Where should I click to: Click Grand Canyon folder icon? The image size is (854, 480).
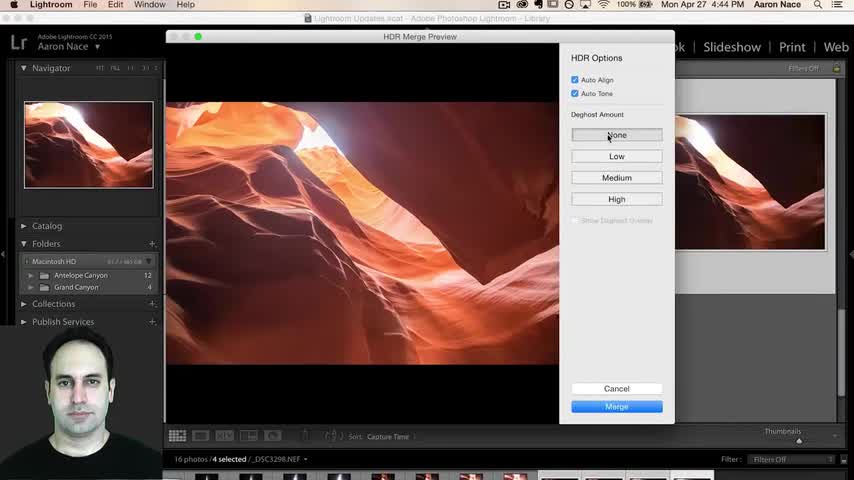(44, 288)
